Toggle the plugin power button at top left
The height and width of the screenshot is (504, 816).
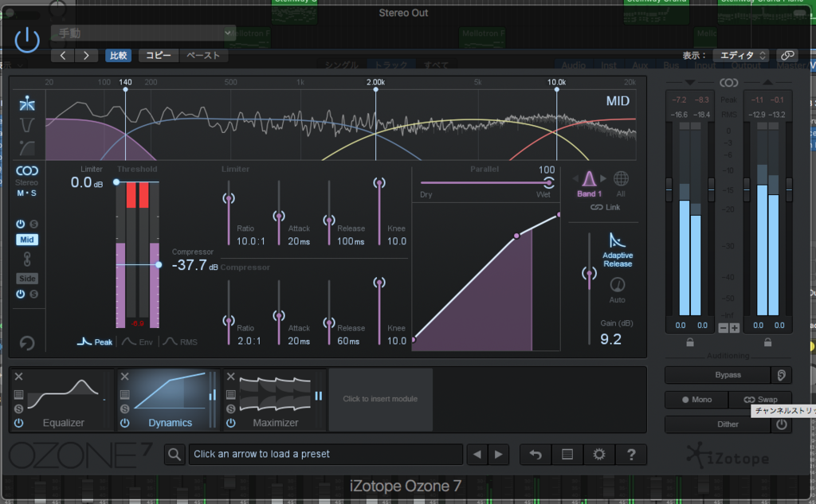tap(27, 41)
